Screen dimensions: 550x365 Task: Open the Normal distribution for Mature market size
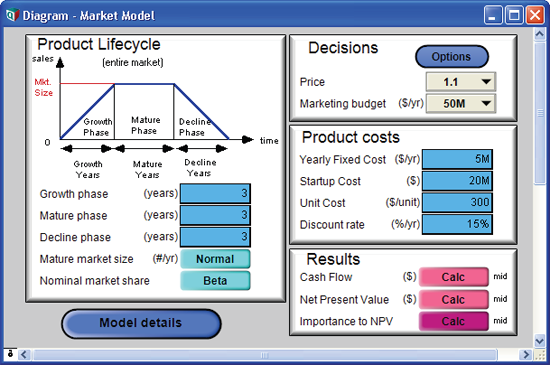[x=215, y=259]
